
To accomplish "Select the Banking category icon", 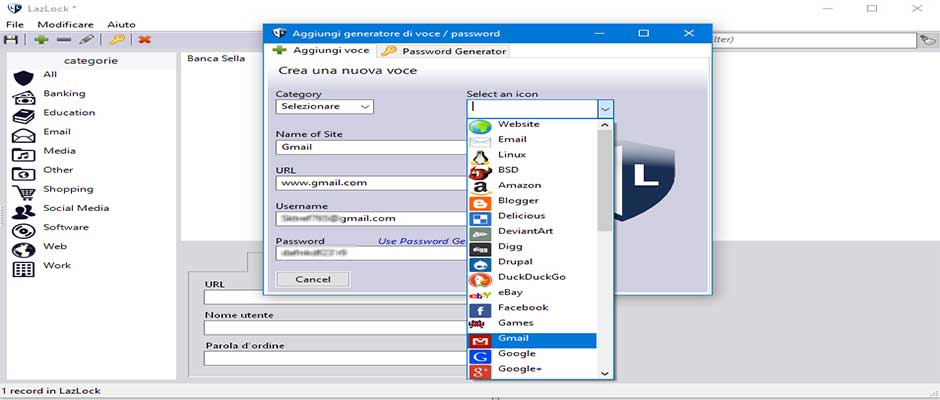I will pyautogui.click(x=23, y=97).
